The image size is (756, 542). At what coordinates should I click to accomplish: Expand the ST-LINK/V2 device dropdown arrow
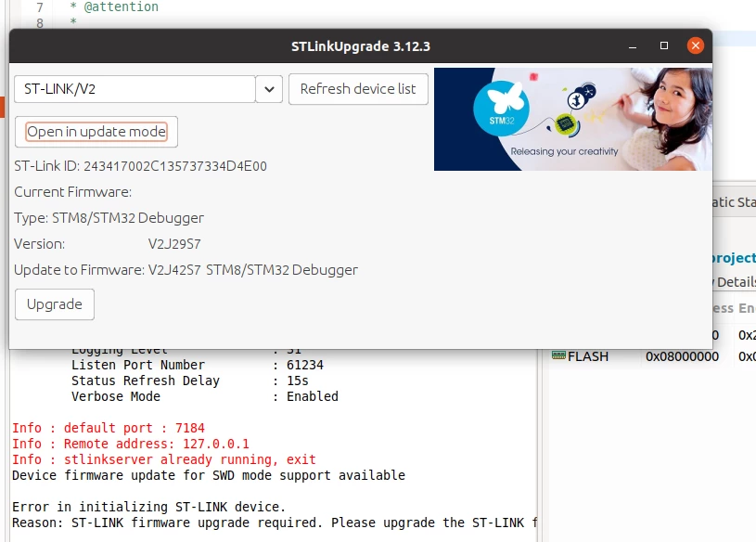(269, 89)
